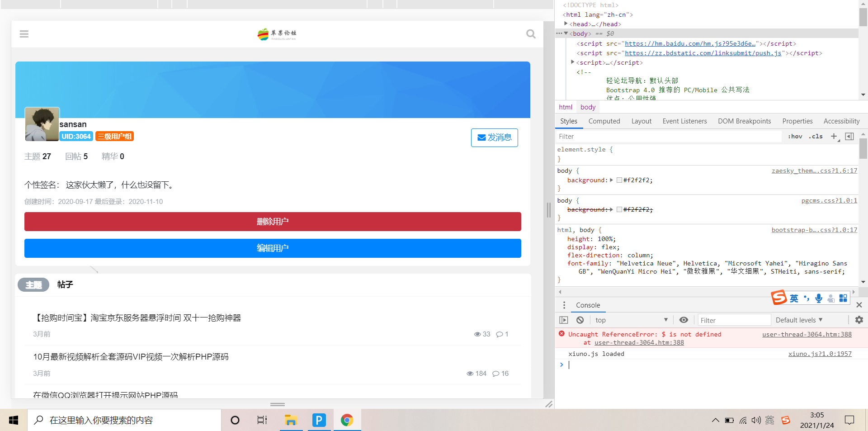Click the red 删除用户 button
Screen dimensions: 868x431
(x=273, y=222)
